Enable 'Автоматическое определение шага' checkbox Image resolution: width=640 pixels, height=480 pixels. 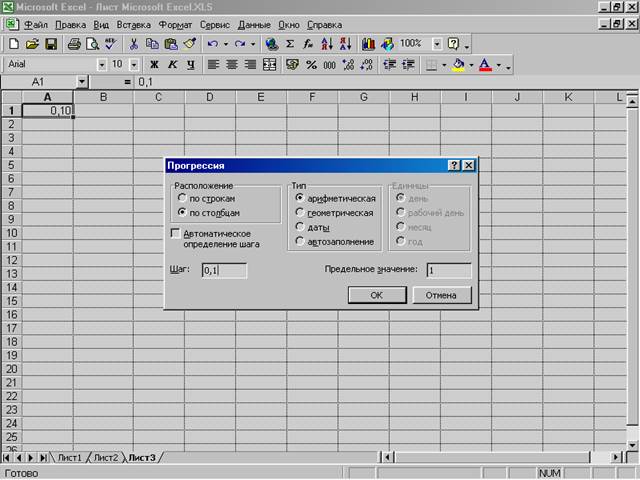(x=176, y=233)
